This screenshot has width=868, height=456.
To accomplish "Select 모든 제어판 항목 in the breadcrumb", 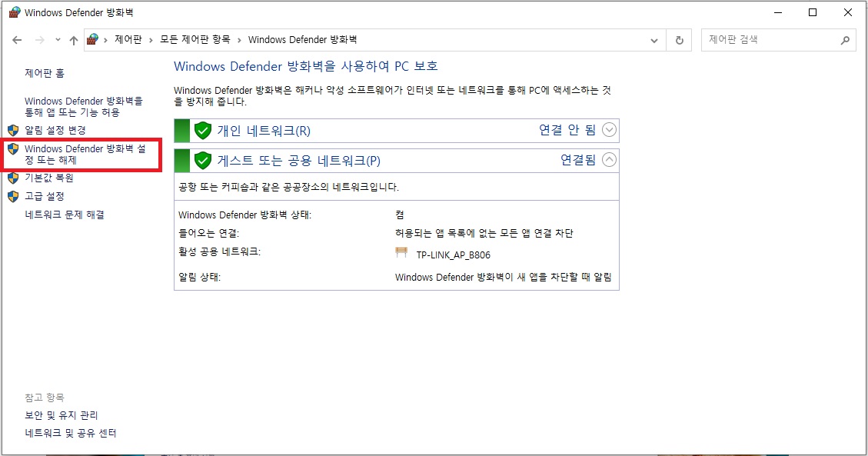I will [195, 40].
